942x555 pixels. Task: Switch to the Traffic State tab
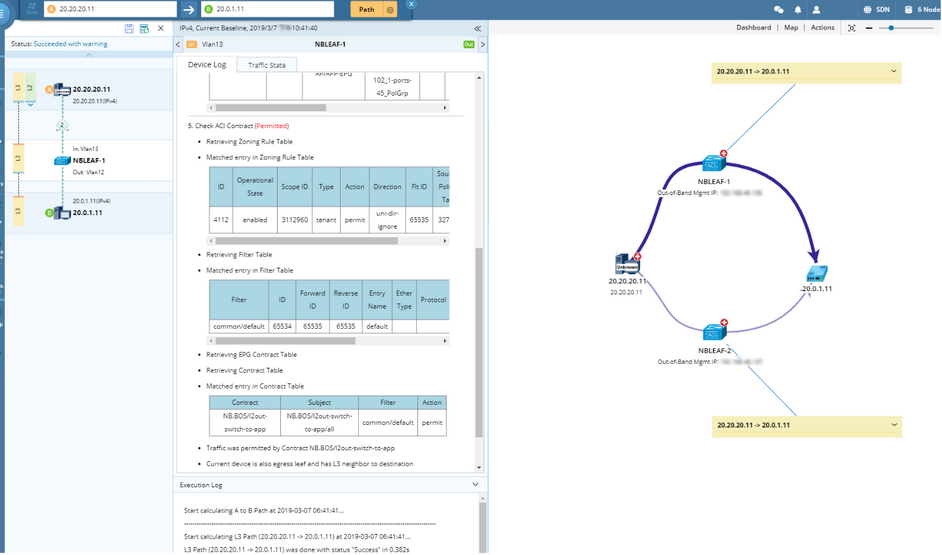coord(267,65)
